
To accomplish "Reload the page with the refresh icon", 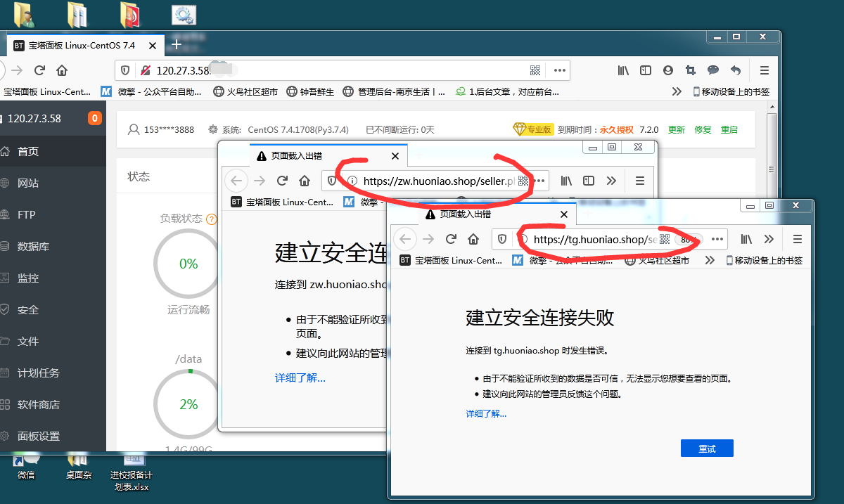I will pyautogui.click(x=40, y=70).
